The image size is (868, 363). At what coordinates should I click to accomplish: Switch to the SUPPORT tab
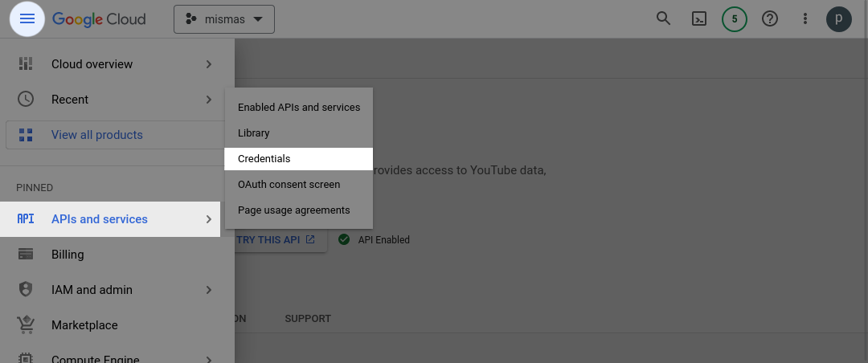[x=308, y=319]
